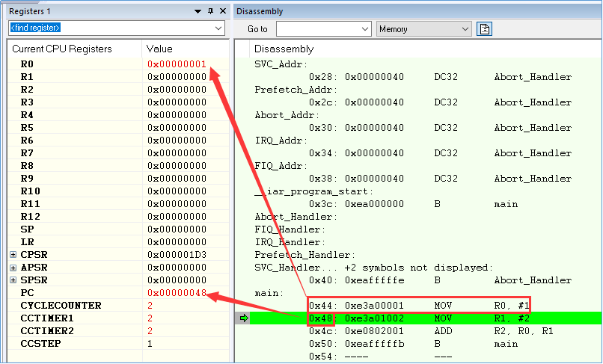603x364 pixels.
Task: Open the Go to dropdown arrow
Action: tap(365, 29)
